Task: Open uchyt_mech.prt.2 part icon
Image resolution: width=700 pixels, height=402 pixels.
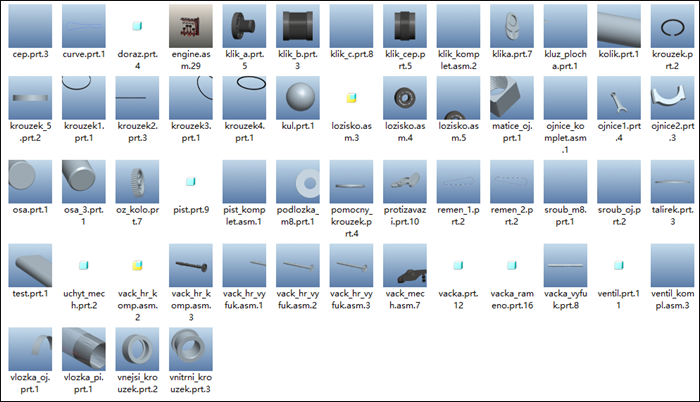Action: (x=83, y=265)
